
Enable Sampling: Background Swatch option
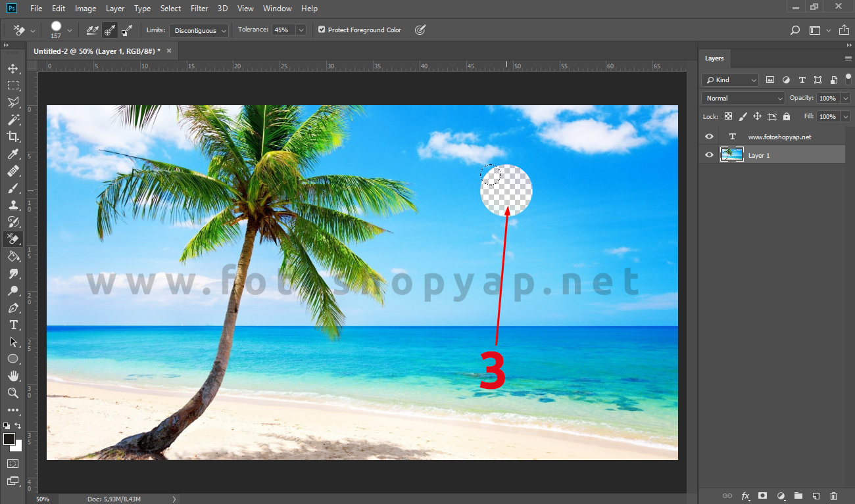click(127, 30)
